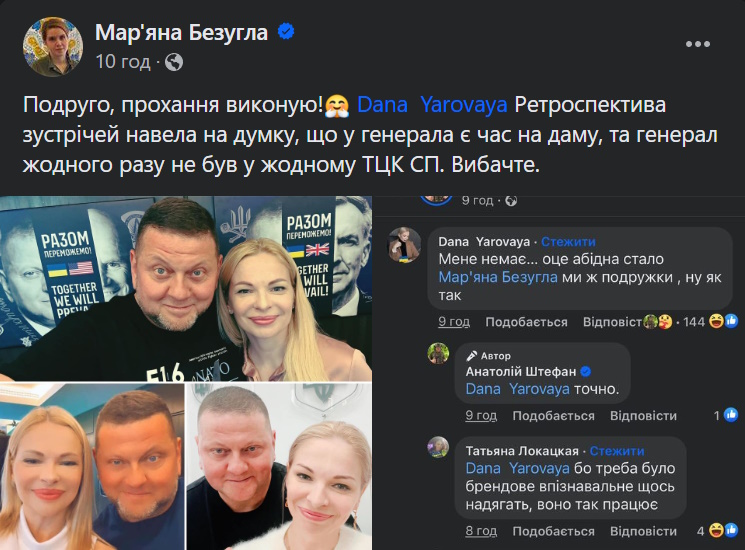This screenshot has width=745, height=550.
Task: Click the globe public-visibility icon under author name
Action: pos(174,62)
